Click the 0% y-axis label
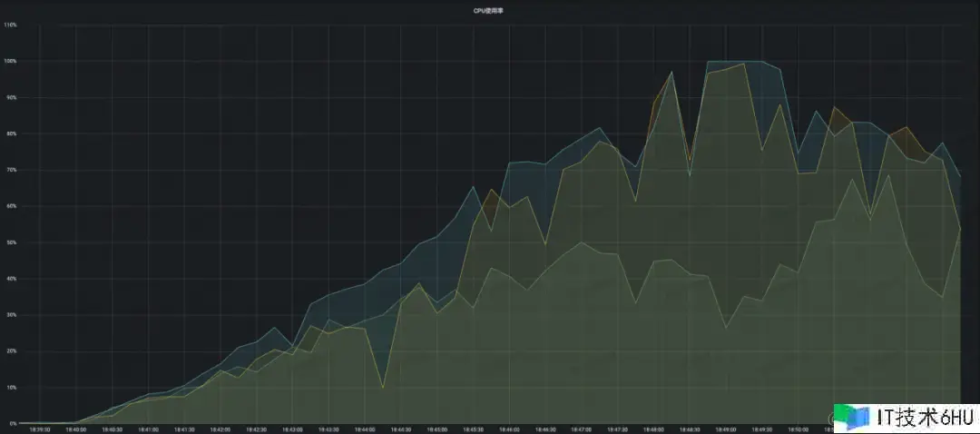Viewport: 980px width, 434px height. pos(12,423)
